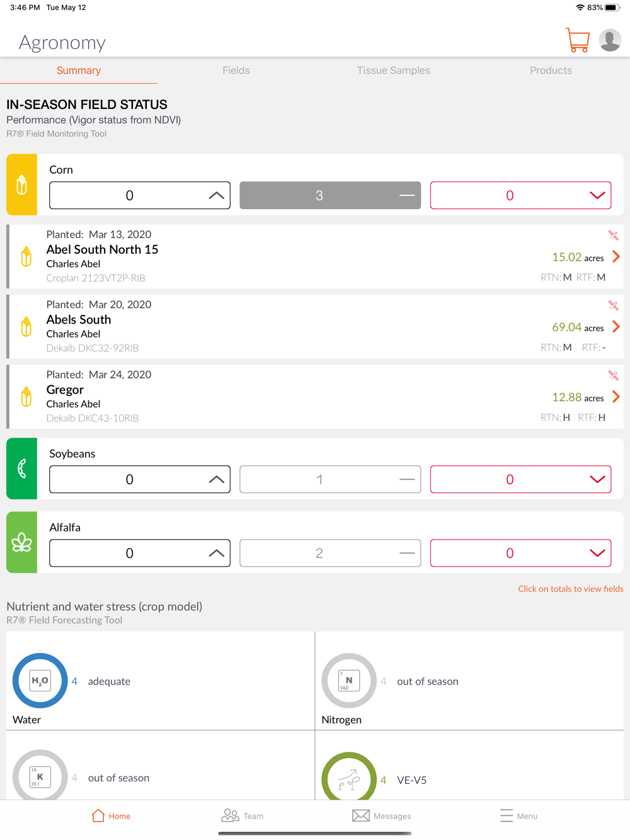630x840 pixels.
Task: Switch to the Tissue Samples tab
Action: coord(394,71)
